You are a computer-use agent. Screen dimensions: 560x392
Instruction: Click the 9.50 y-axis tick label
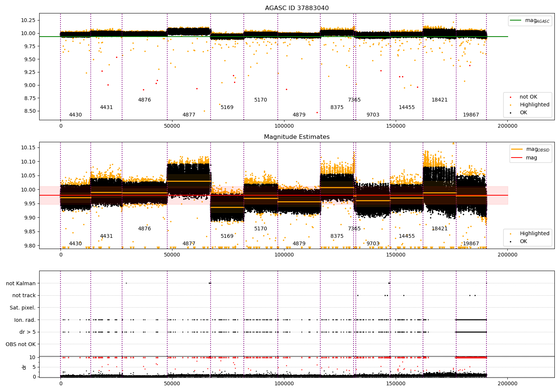[30, 59]
